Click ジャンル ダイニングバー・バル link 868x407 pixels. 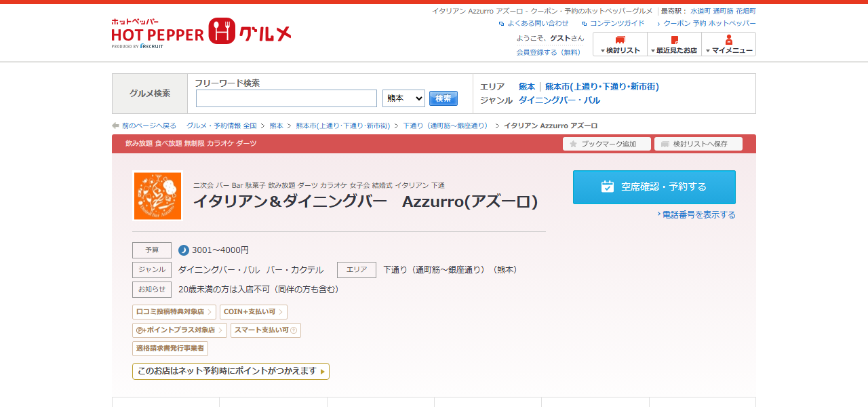coord(559,100)
